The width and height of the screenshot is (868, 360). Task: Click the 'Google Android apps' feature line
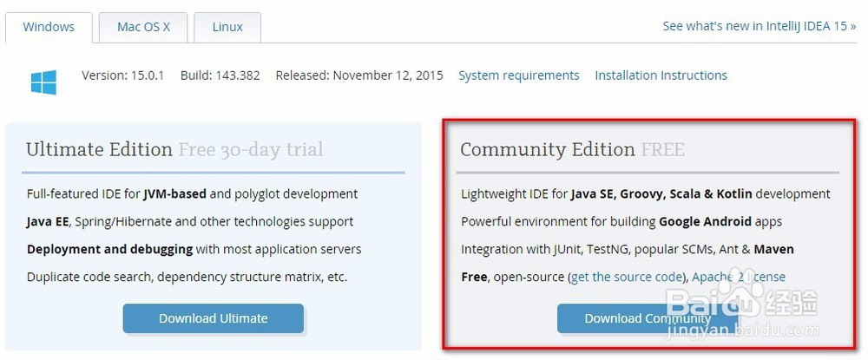click(x=621, y=222)
